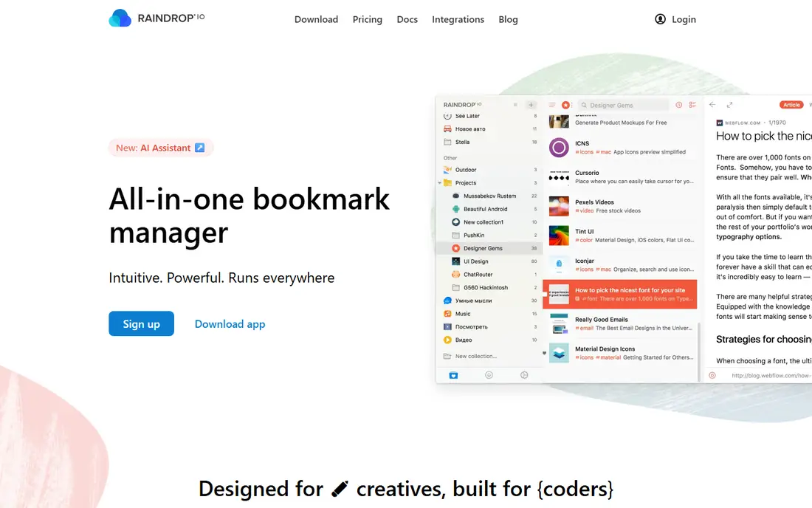This screenshot has height=508, width=812.
Task: Select the Article tab badge
Action: tap(791, 105)
